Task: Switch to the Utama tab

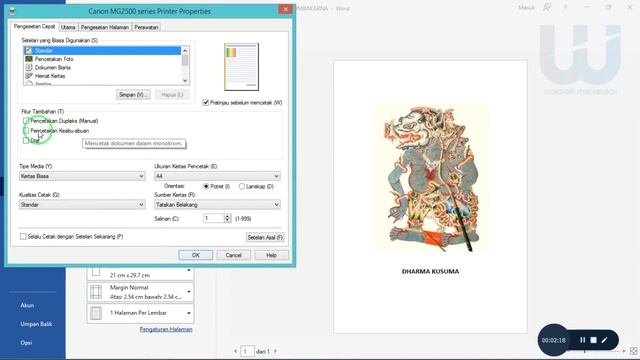Action: (68, 27)
